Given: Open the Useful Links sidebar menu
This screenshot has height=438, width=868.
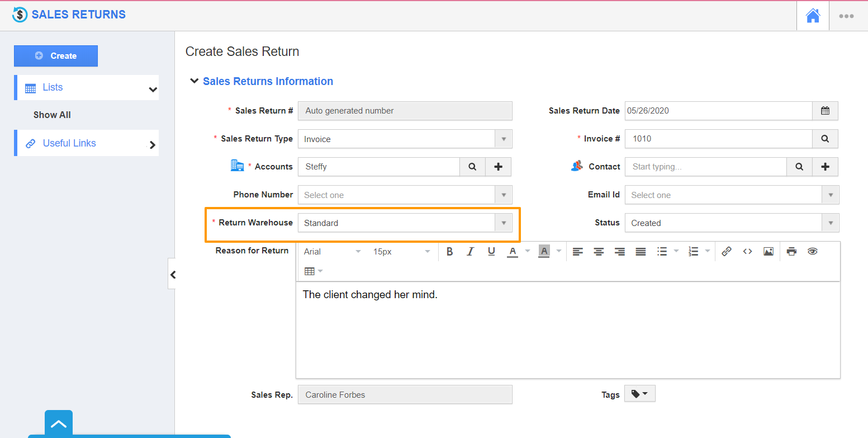Looking at the screenshot, I should coord(87,144).
